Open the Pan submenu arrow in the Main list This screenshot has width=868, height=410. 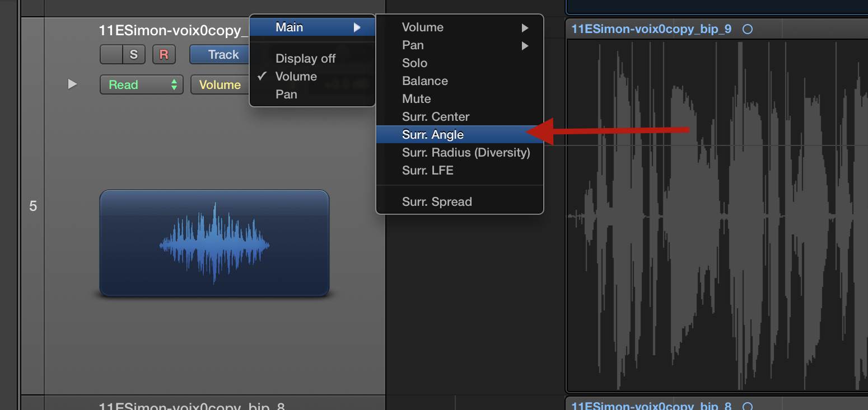click(525, 45)
